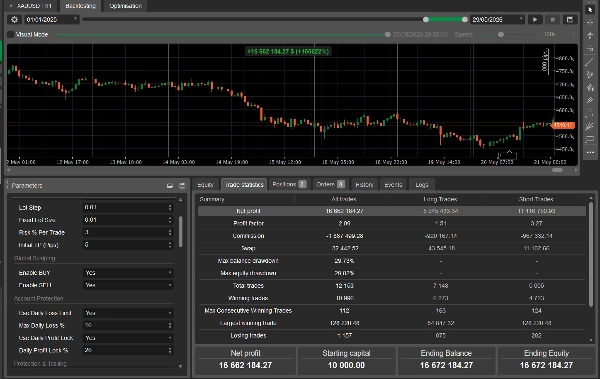This screenshot has height=379, width=600.
Task: Adjust the Risk % Per Trade stepper
Action: coord(170,232)
